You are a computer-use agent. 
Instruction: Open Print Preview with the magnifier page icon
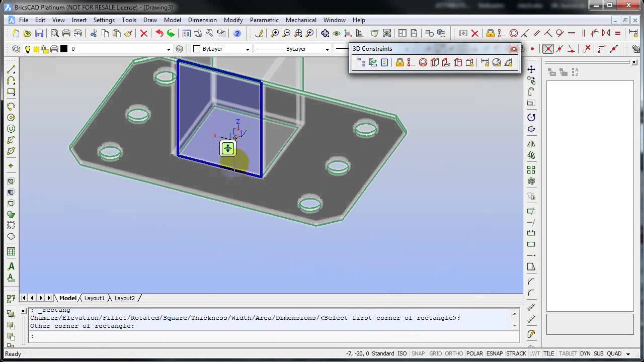pyautogui.click(x=55, y=34)
